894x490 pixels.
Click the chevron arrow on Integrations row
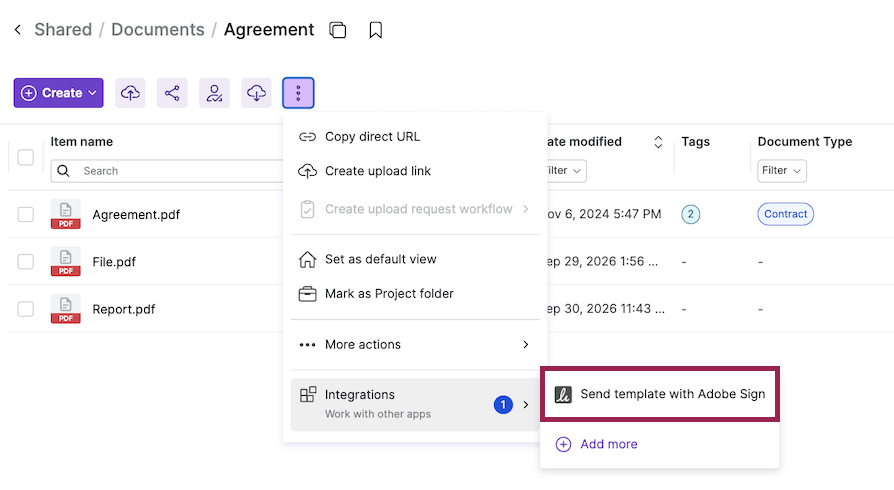(526, 404)
